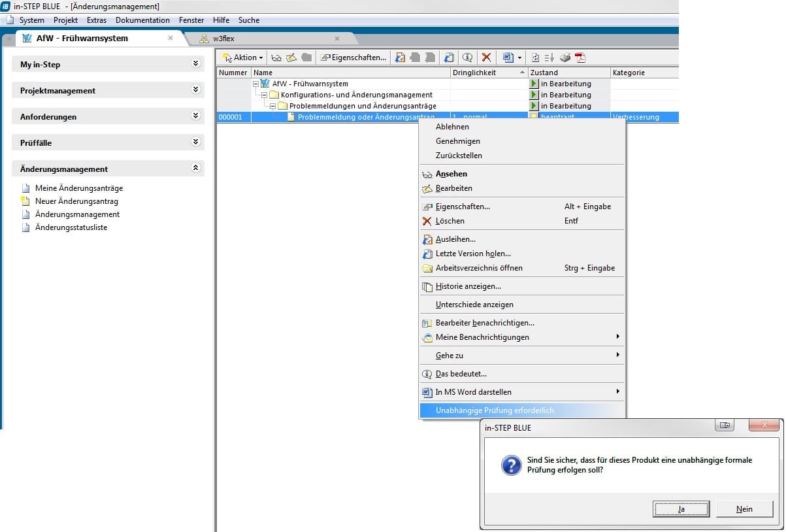The height and width of the screenshot is (532, 786).
Task: Click the PDF export toolbar icon
Action: [580, 58]
